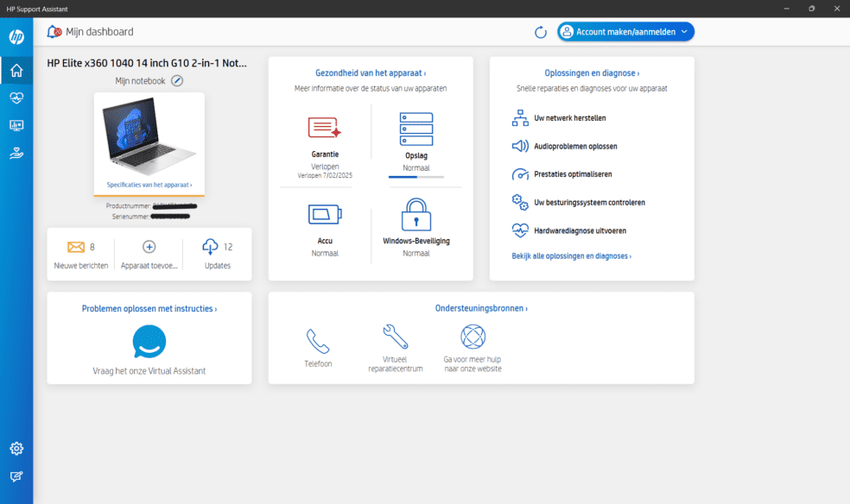
Task: Refresh the dashboard with circular arrow
Action: [x=541, y=32]
